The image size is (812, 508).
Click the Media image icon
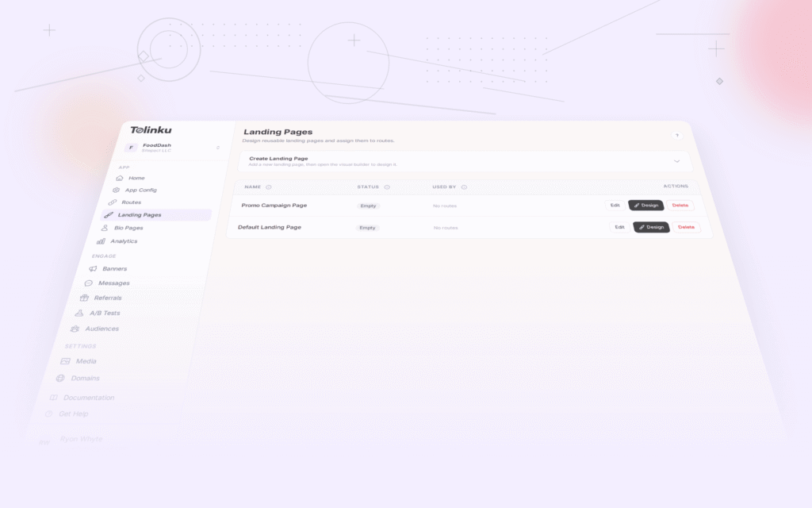pyautogui.click(x=65, y=361)
